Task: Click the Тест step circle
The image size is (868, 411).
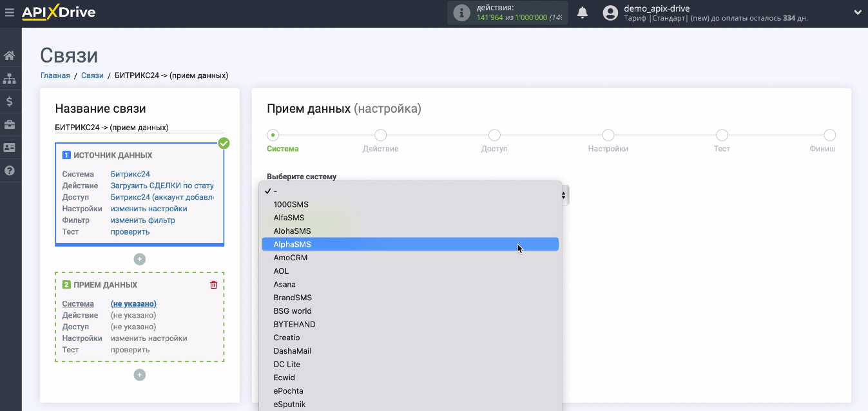Action: pyautogui.click(x=722, y=135)
